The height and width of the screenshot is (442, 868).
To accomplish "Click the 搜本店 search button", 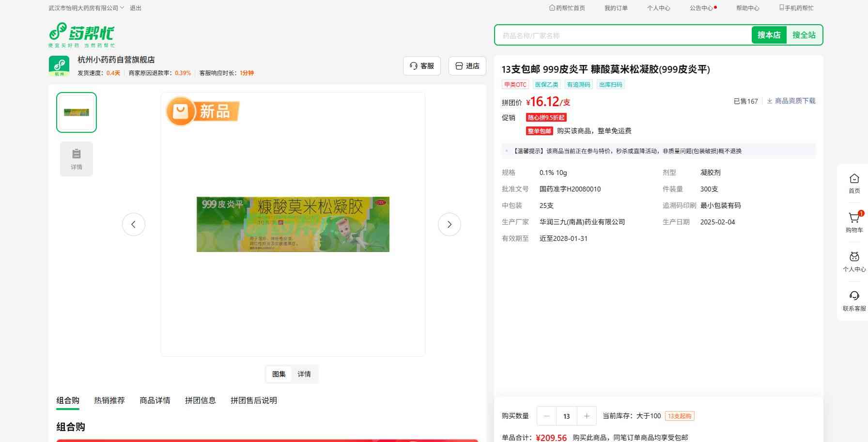I will [x=769, y=35].
